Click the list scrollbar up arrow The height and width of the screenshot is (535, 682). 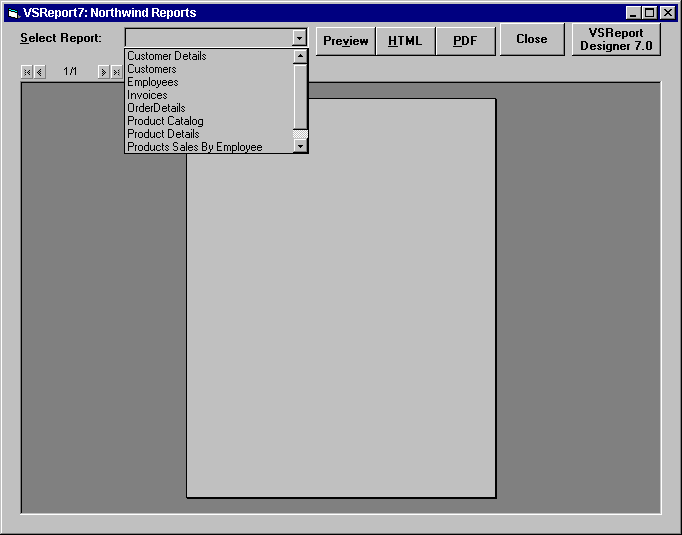pyautogui.click(x=301, y=56)
